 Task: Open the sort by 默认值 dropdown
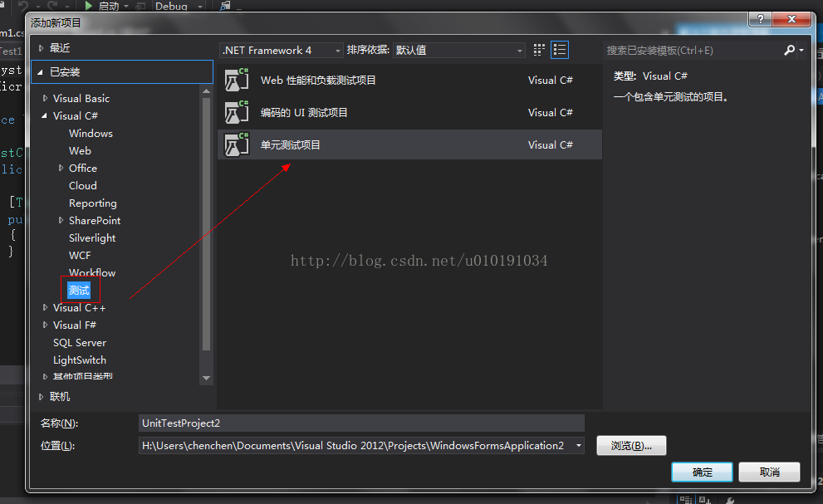pyautogui.click(x=458, y=51)
